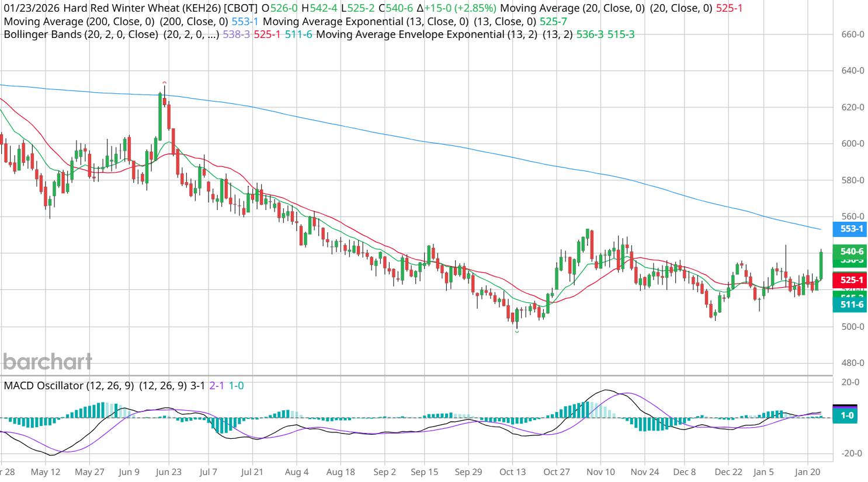This screenshot has width=868, height=482.
Task: Click the green low marker below October bottom
Action: (517, 331)
